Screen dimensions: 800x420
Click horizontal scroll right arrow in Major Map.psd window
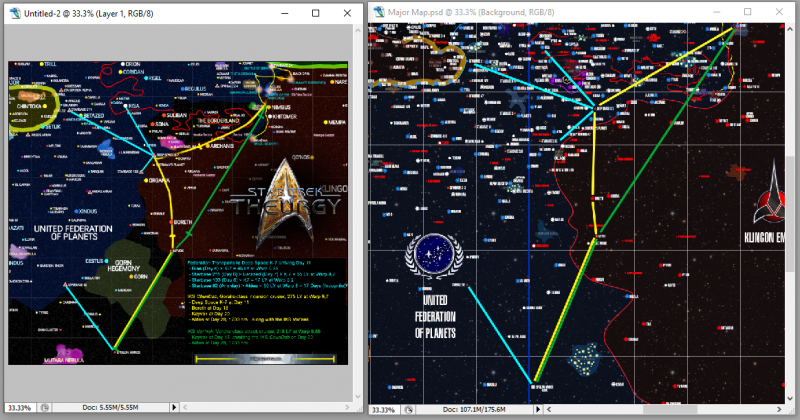(x=779, y=409)
